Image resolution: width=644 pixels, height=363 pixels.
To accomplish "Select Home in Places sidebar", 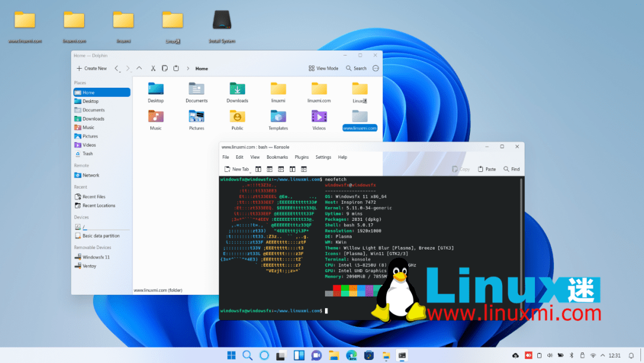I will [102, 93].
